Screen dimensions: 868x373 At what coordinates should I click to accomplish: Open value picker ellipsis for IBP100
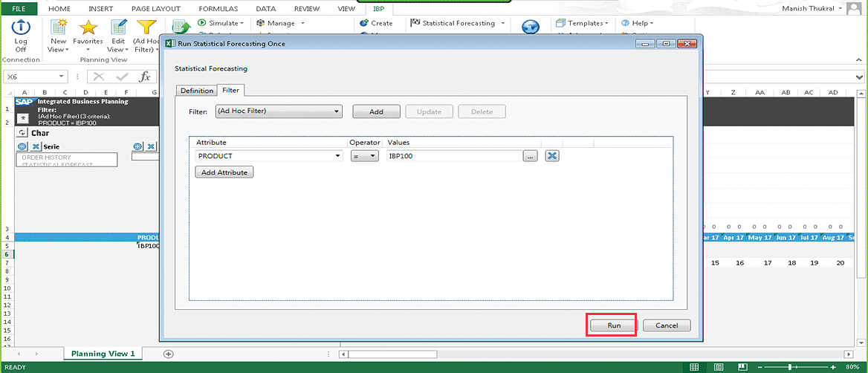(531, 157)
